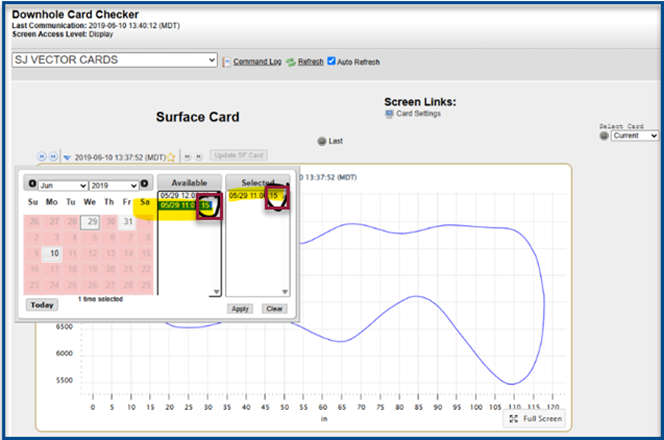Click the round icon beside Select Card
The height and width of the screenshot is (440, 664).
coord(604,136)
